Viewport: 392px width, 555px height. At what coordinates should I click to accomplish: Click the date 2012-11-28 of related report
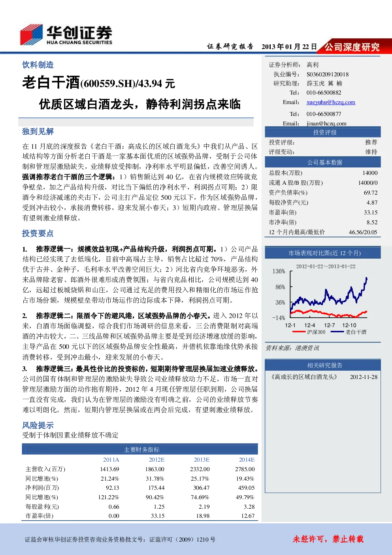point(364,377)
